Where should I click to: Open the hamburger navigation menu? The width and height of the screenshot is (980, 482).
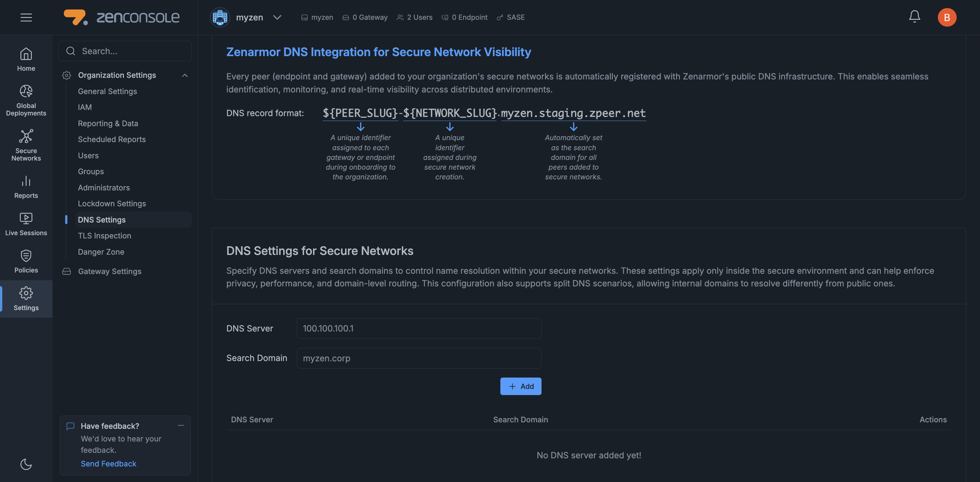[x=26, y=17]
